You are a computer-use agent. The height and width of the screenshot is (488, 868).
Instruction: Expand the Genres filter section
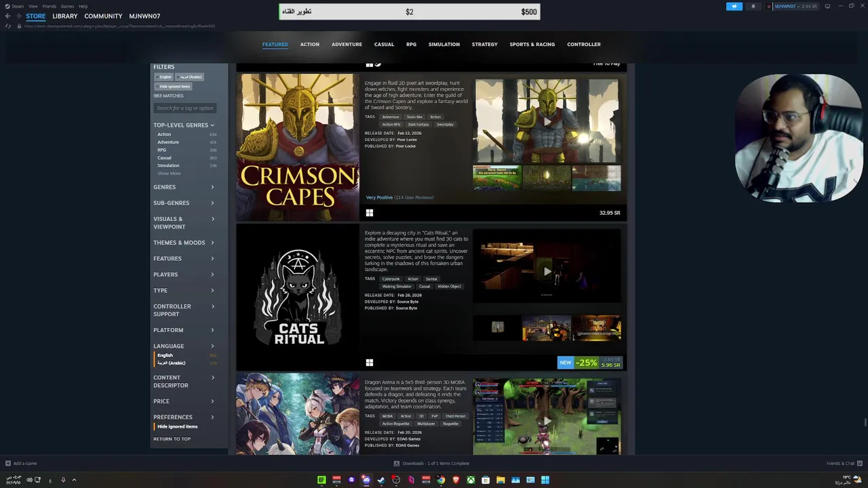[x=184, y=187]
